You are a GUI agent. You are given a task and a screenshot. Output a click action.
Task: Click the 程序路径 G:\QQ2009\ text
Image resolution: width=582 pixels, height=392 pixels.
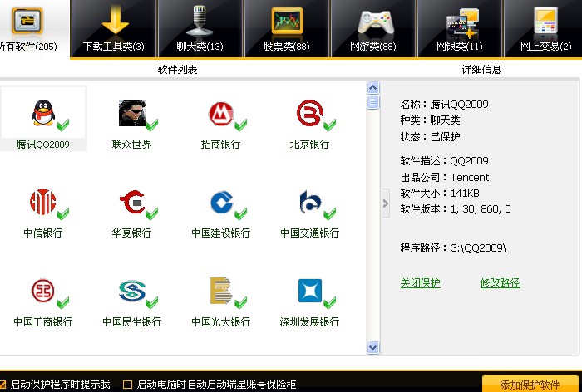click(453, 247)
